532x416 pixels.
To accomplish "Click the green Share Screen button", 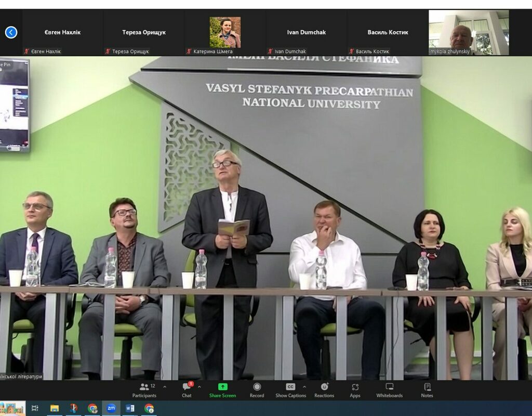I will (x=222, y=389).
